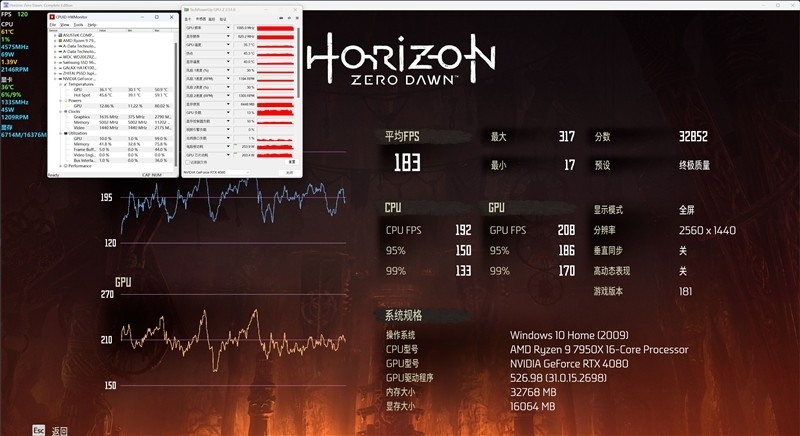The width and height of the screenshot is (800, 436).
Task: Enable the 记录到文件 checkbox in GPU-Z
Action: [188, 162]
